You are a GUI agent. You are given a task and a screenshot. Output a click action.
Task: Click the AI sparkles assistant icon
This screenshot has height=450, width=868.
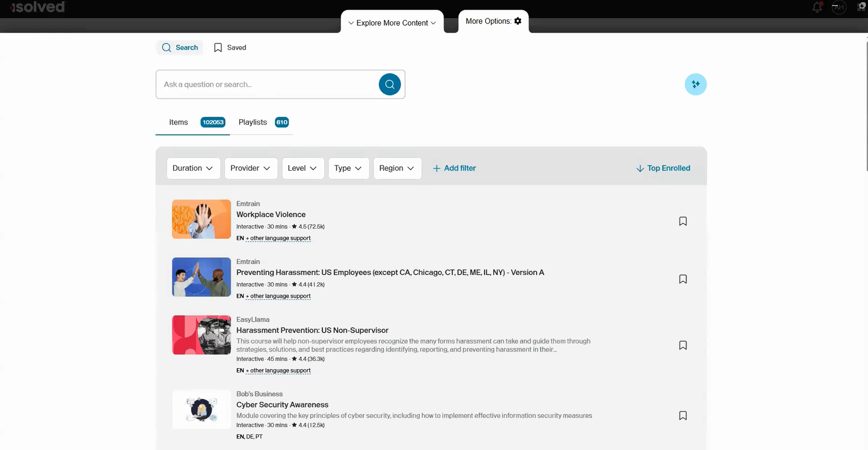point(695,84)
